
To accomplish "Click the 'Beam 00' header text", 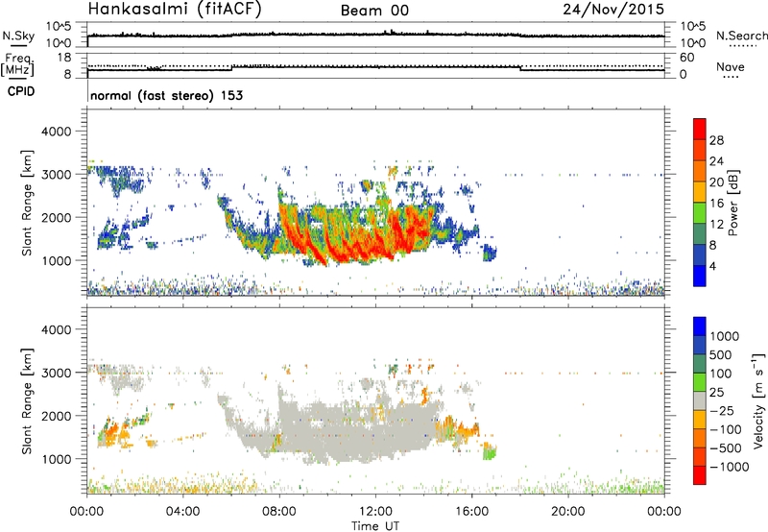I will tap(374, 11).
